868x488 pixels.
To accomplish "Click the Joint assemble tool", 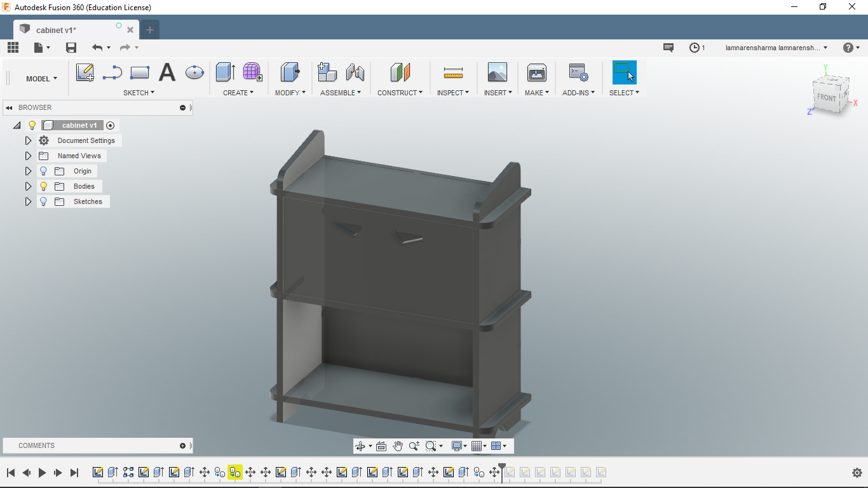I will (x=355, y=72).
